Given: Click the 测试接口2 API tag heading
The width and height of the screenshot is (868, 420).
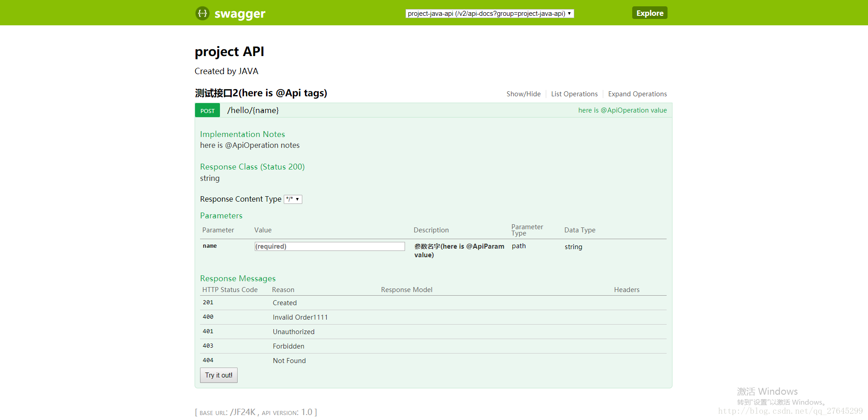Looking at the screenshot, I should tap(261, 93).
